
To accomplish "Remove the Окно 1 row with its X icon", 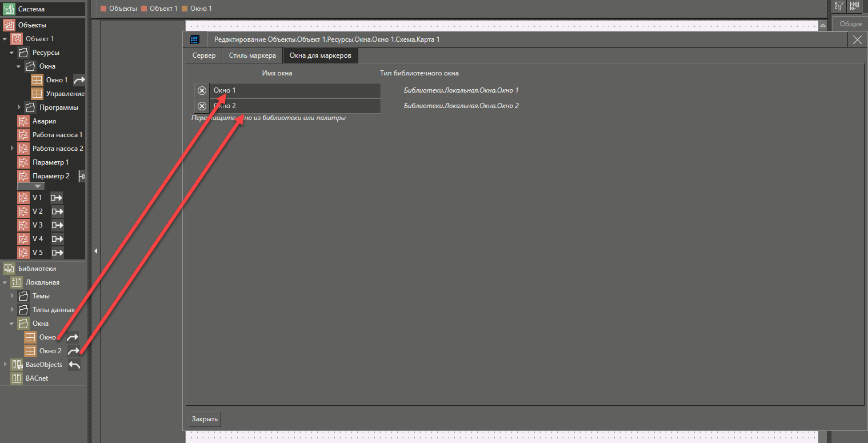I will 202,91.
